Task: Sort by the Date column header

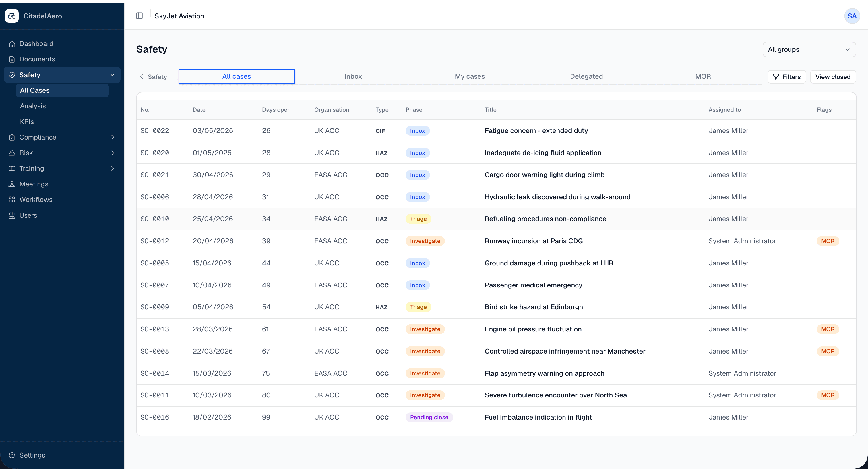Action: point(199,110)
